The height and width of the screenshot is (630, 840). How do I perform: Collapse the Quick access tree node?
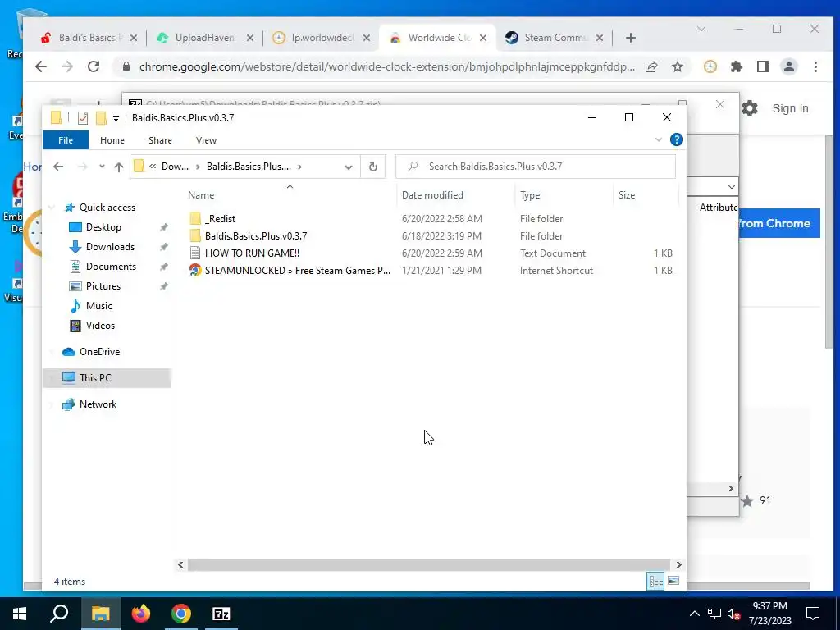[52, 208]
